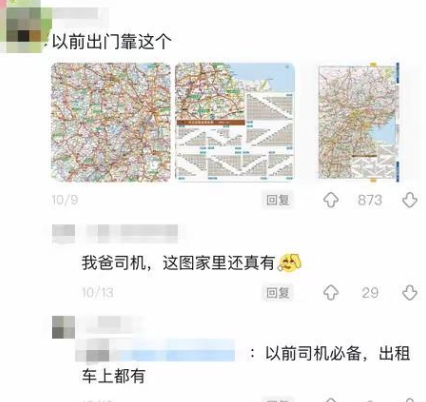Upvote the comment with 873 likes
This screenshot has width=426, height=402.
click(x=331, y=200)
